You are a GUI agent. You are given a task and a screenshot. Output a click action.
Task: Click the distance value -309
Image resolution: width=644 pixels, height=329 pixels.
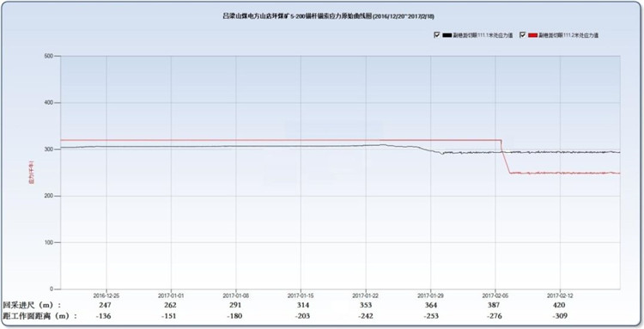click(x=559, y=316)
